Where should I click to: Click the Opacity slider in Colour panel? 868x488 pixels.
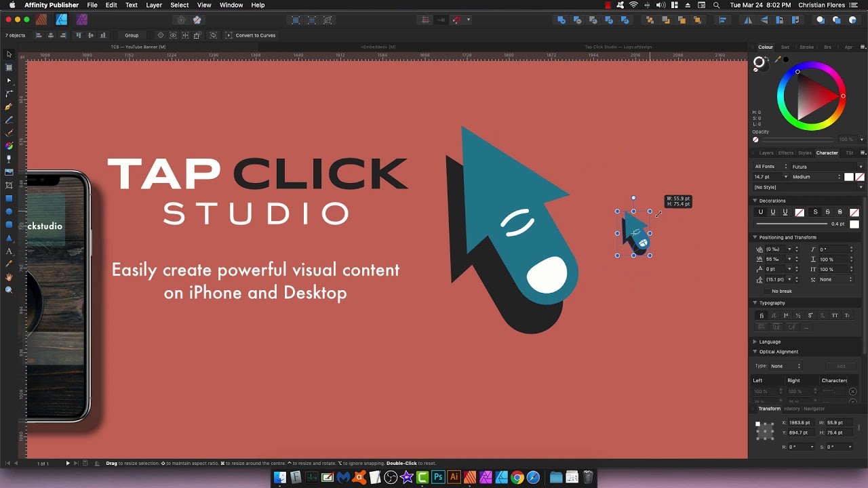coord(797,140)
